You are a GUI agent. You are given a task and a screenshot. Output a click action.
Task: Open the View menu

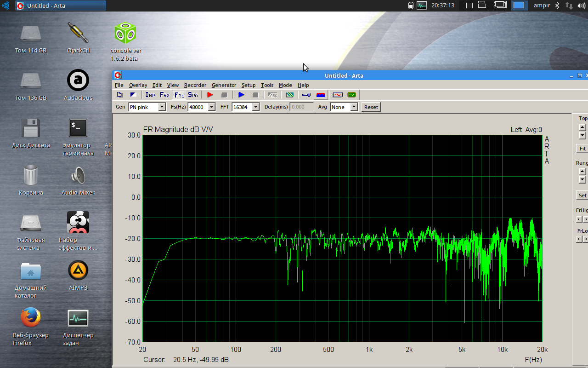click(173, 85)
